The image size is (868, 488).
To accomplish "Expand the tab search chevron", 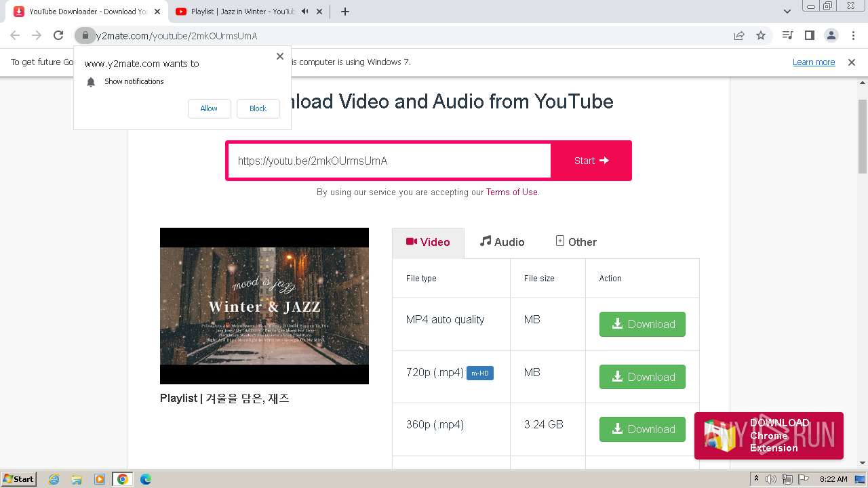I will [x=787, y=12].
